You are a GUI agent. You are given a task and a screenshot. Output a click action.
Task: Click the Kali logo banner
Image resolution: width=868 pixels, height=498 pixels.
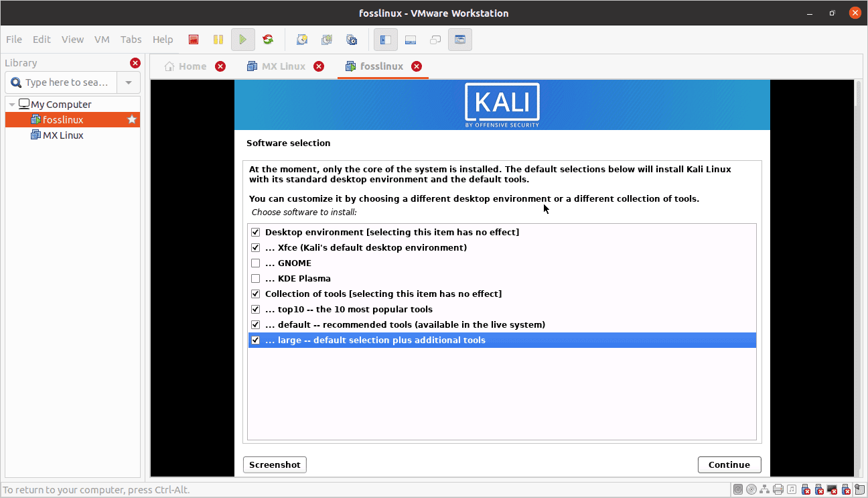coord(502,105)
